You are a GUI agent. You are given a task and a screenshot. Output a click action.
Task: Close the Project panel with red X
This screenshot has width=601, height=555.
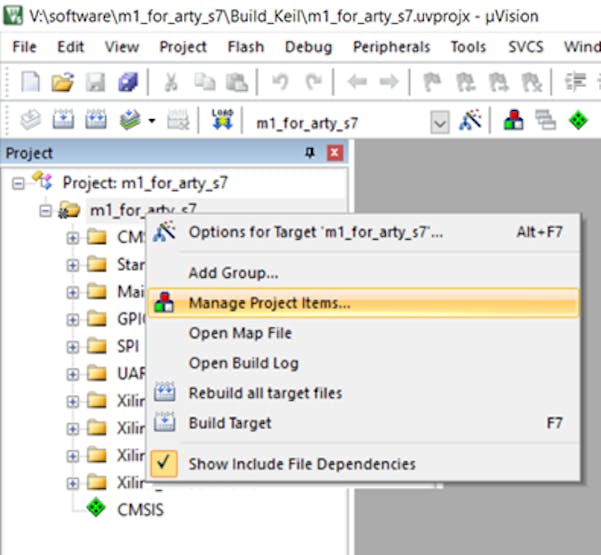coord(335,153)
